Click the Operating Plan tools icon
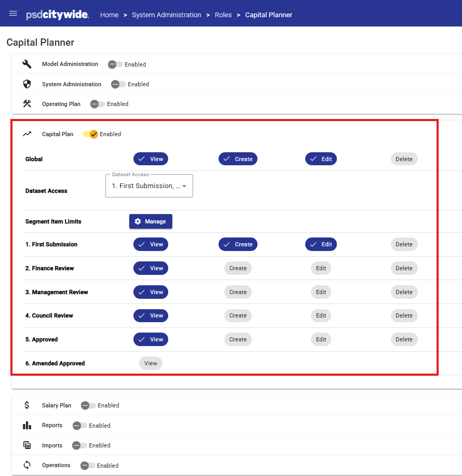462x476 pixels. pos(27,104)
